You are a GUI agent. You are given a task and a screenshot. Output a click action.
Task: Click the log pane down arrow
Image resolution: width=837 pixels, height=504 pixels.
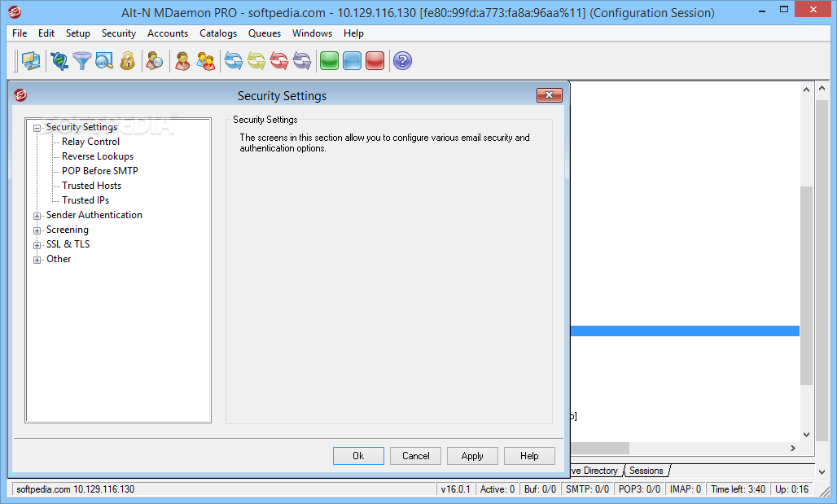click(806, 435)
